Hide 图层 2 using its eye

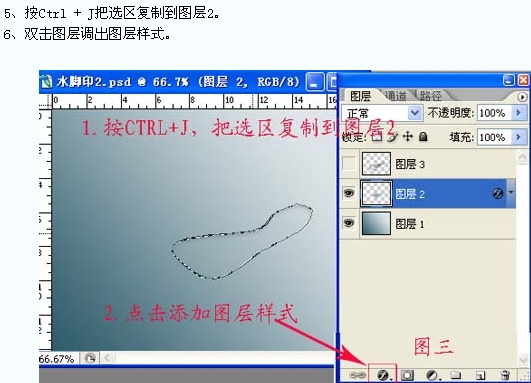point(349,193)
